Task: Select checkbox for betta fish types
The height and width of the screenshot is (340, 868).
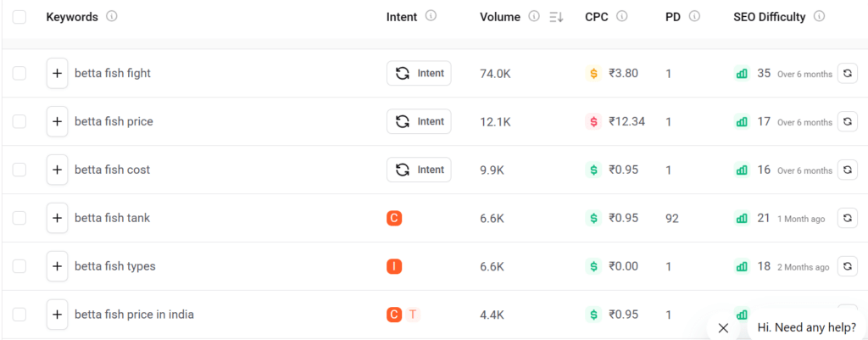Action: coord(19,266)
